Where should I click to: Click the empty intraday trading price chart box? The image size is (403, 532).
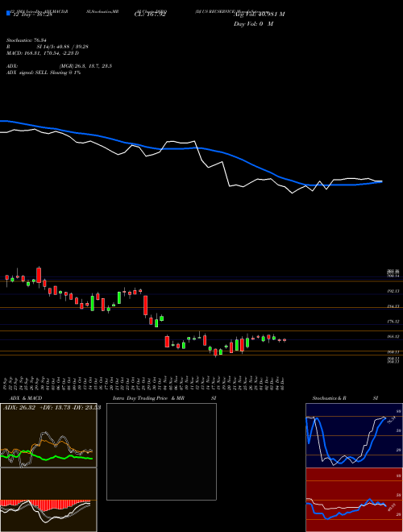pos(161,451)
